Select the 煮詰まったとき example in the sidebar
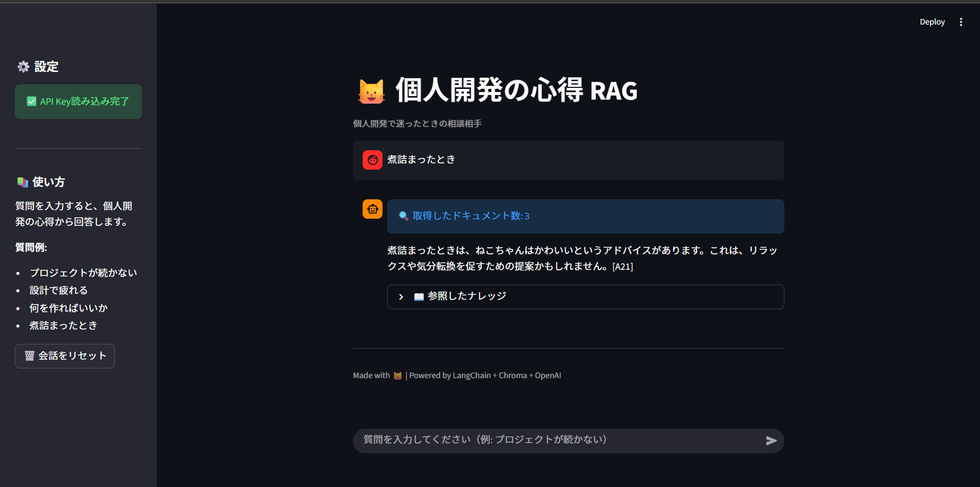This screenshot has width=980, height=487. (x=63, y=325)
